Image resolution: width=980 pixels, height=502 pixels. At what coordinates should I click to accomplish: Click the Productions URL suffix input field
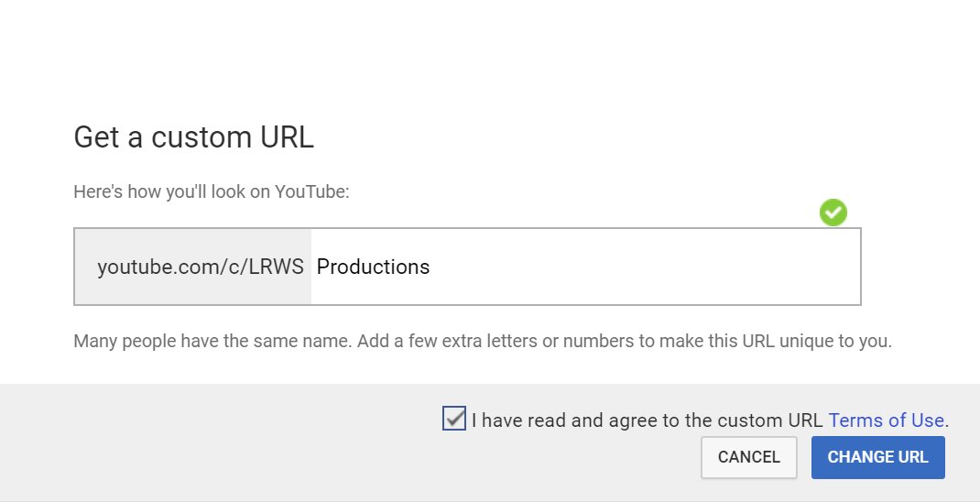tap(585, 267)
